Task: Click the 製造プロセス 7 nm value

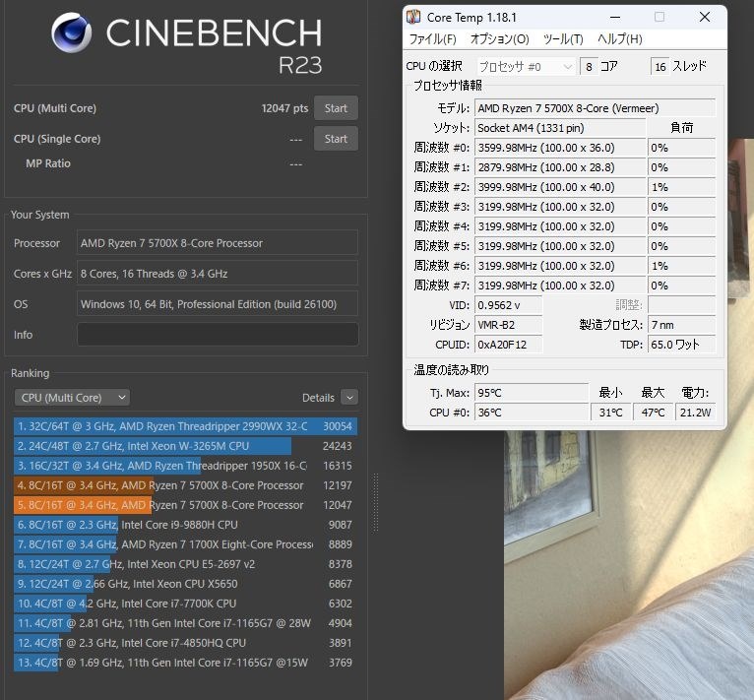Action: [x=681, y=325]
